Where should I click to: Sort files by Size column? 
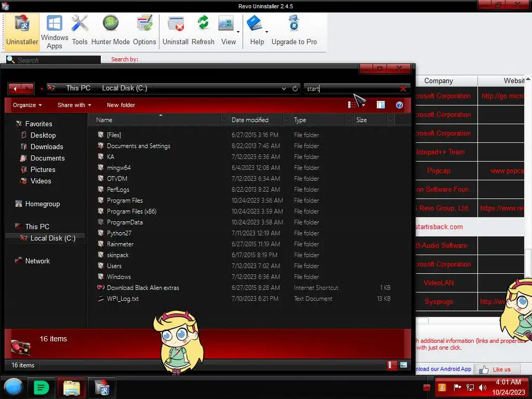(370, 120)
